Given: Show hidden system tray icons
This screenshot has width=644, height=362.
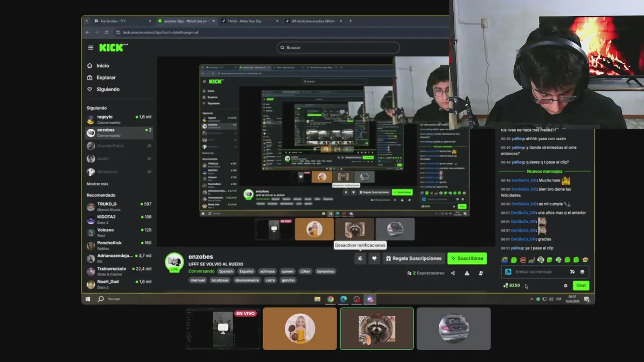Looking at the screenshot, I should point(531,299).
